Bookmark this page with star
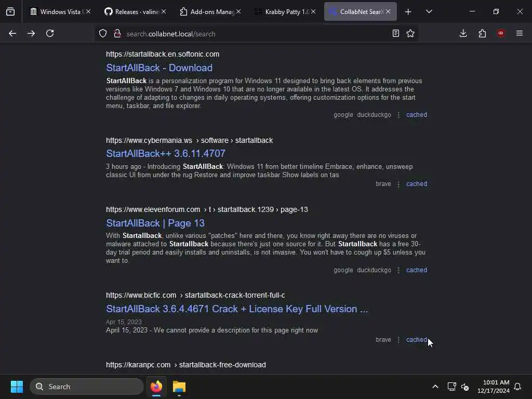 click(410, 34)
